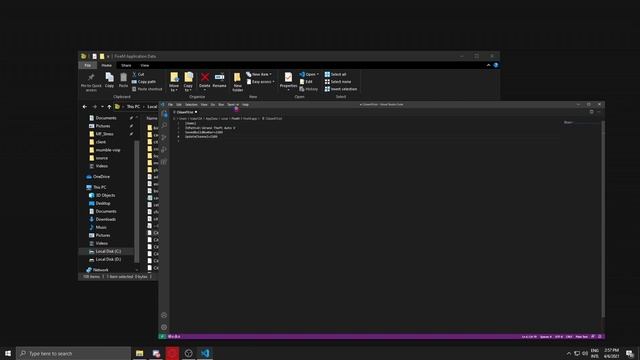Switch to the Explorer Share tab
The image size is (640, 360).
click(126, 65)
